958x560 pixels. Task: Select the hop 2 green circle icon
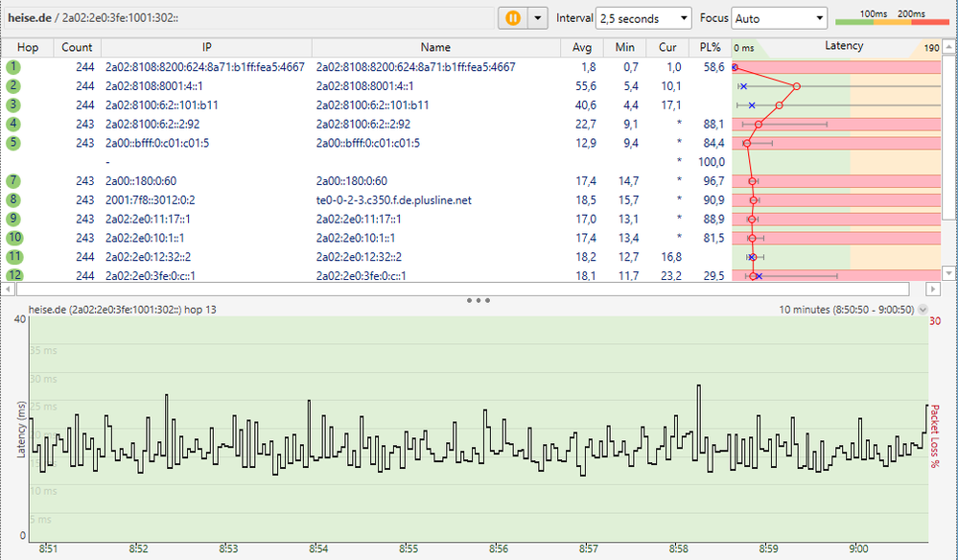pyautogui.click(x=13, y=86)
